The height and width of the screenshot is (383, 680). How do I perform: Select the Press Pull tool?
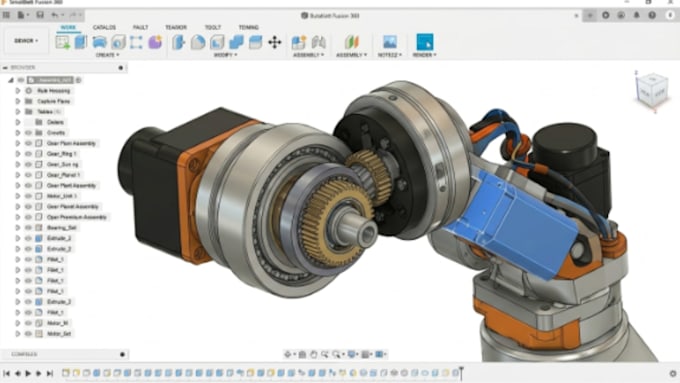point(178,42)
